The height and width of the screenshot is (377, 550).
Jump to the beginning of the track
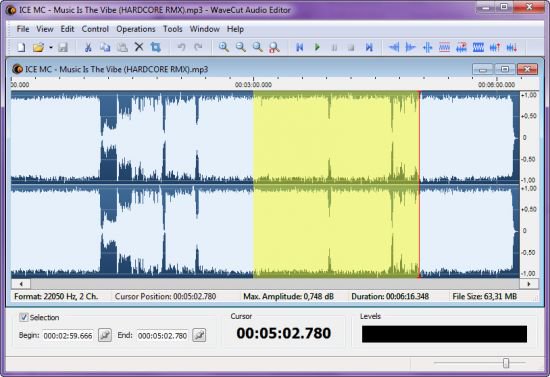point(300,47)
